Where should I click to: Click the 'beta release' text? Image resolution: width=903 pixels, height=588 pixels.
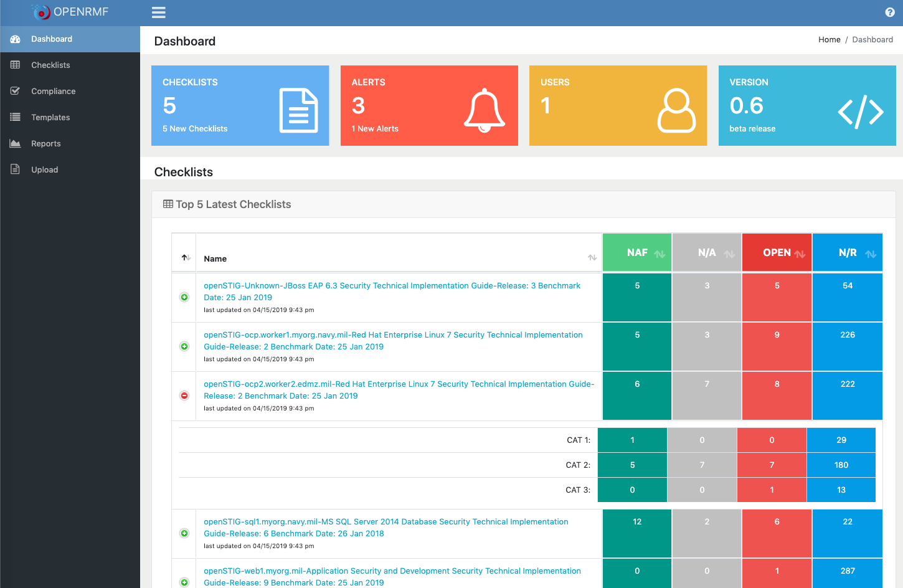pyautogui.click(x=752, y=128)
